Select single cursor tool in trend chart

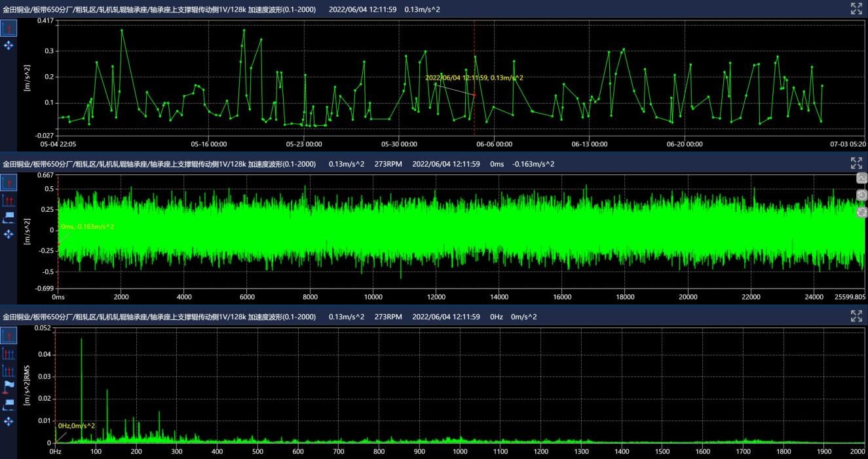pos(9,28)
